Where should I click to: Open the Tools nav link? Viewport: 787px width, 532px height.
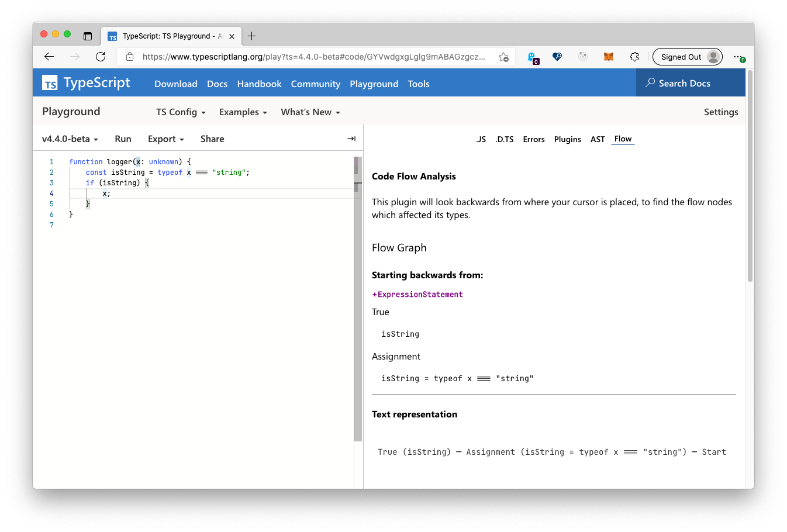click(x=419, y=84)
